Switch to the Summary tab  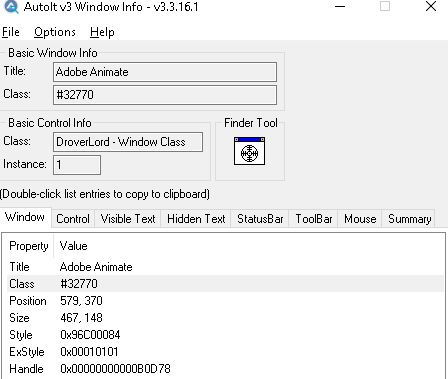[x=409, y=219]
